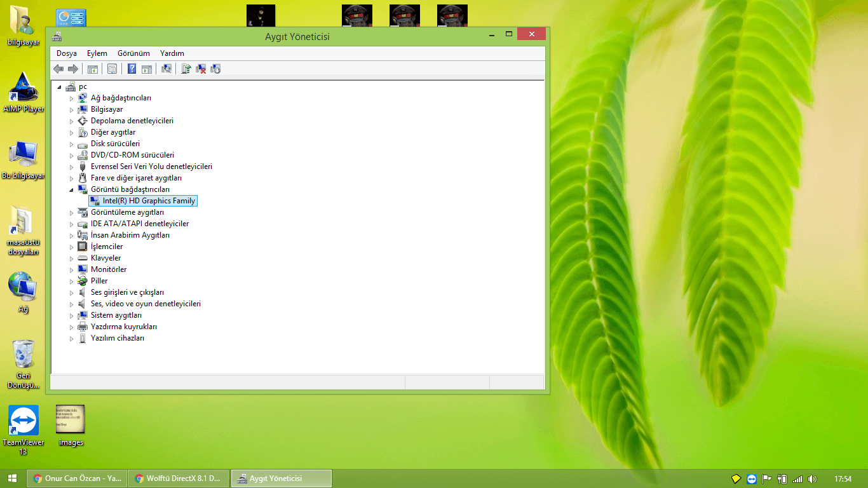Viewport: 868px width, 488px height.
Task: Expand Depolama denetleyicileri arrow
Action: pyautogui.click(x=72, y=121)
